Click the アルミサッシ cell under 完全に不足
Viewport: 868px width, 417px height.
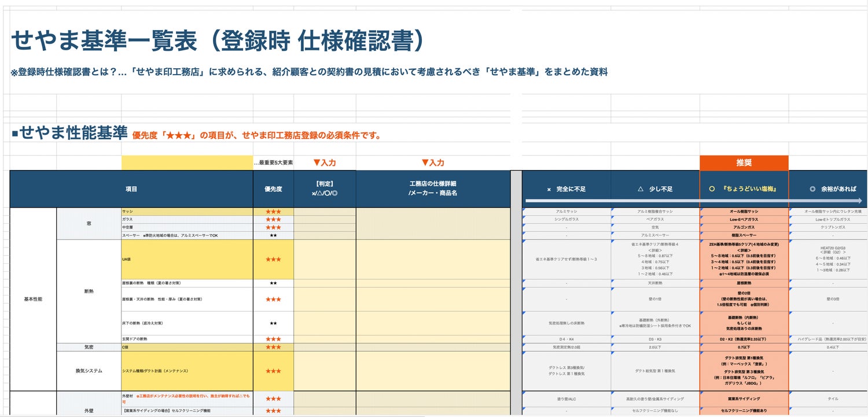pyautogui.click(x=566, y=212)
